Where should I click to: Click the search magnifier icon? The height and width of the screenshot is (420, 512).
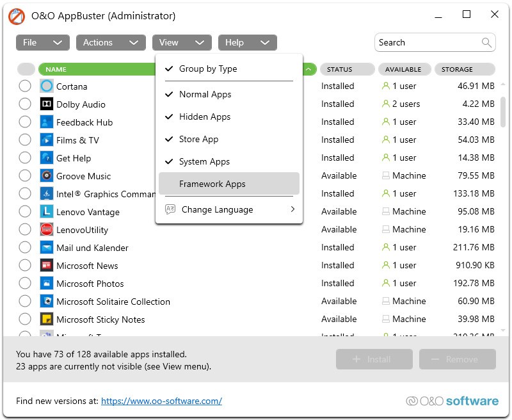[x=486, y=42]
